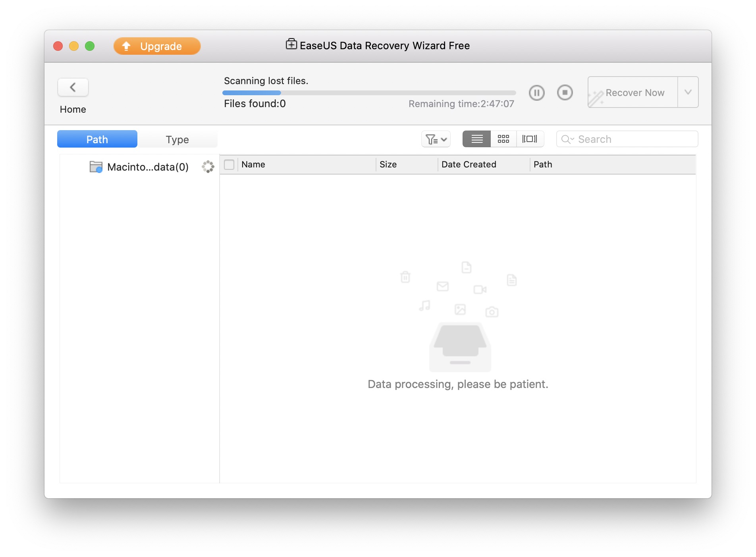The height and width of the screenshot is (557, 756).
Task: Minimize the window with yellow button
Action: pos(74,46)
